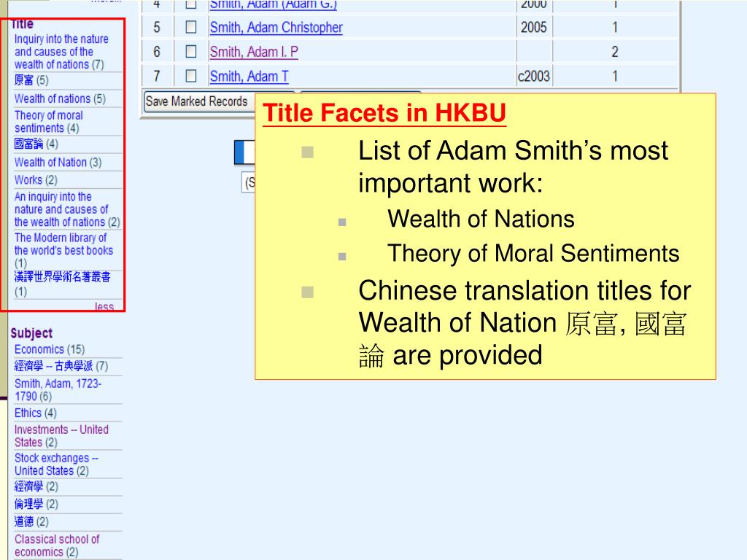Select subject 經濟學 -- 古典學派 (7)
Image resolution: width=747 pixels, height=560 pixels.
[x=61, y=366]
